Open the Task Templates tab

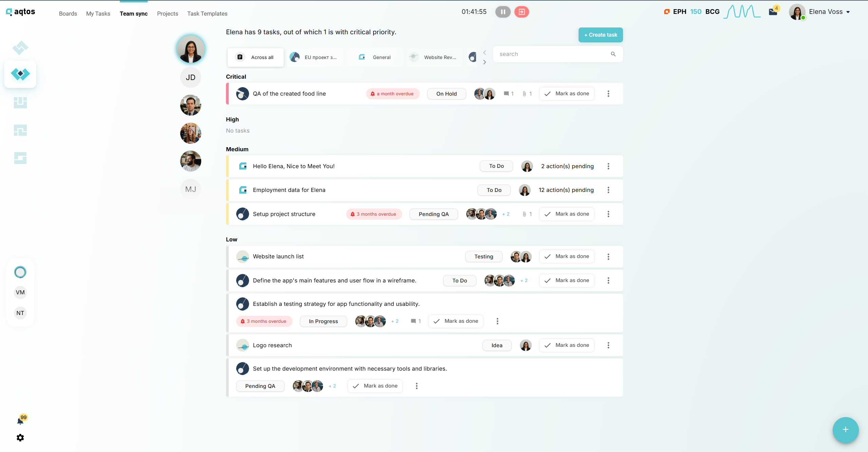click(207, 14)
